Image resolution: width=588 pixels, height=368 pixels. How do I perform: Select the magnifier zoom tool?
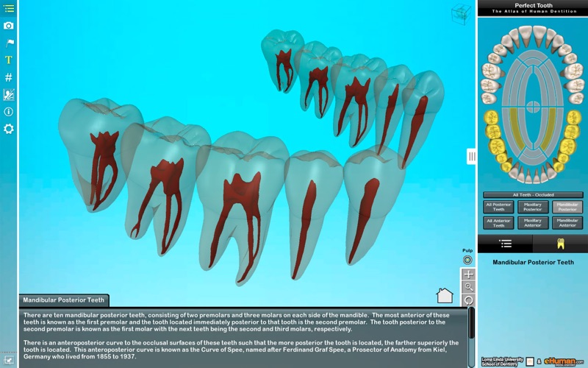tap(469, 287)
